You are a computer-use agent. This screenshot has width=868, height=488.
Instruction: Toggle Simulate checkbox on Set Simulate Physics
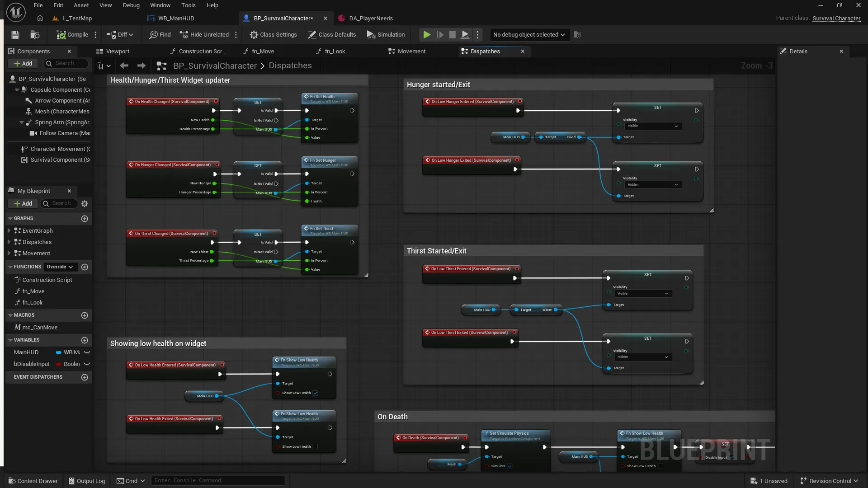coord(509,466)
